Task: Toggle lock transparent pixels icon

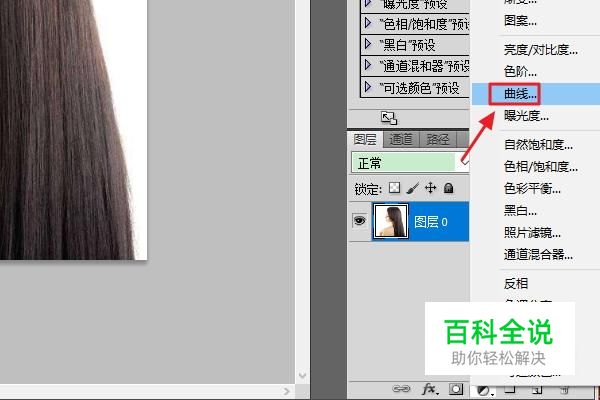Action: click(395, 188)
